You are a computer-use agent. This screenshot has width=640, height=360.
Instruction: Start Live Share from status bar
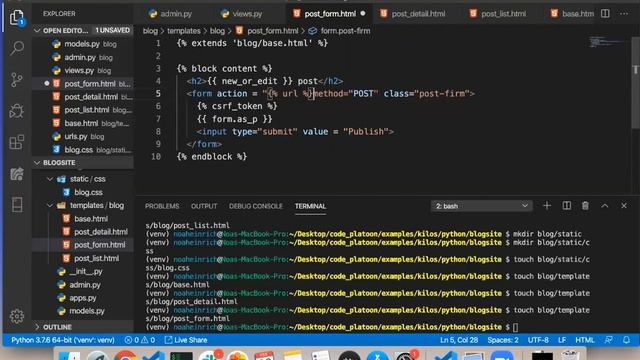(186, 340)
